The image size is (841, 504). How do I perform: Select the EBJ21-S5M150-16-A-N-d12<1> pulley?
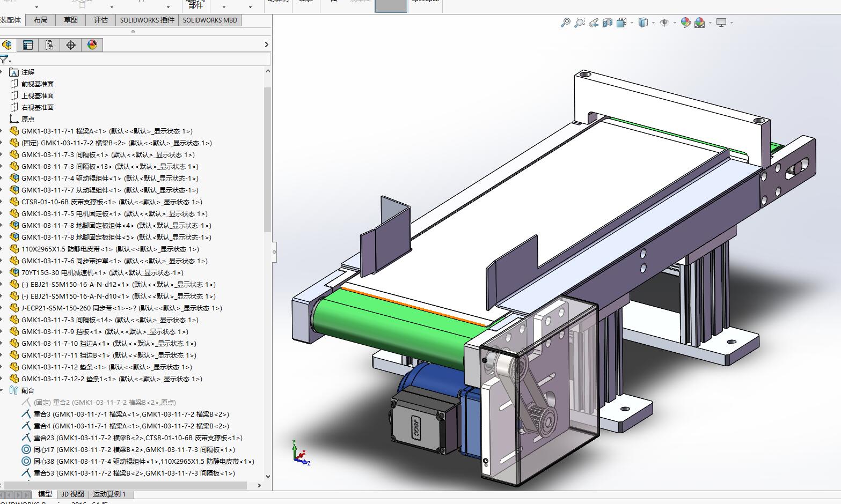pyautogui.click(x=119, y=284)
